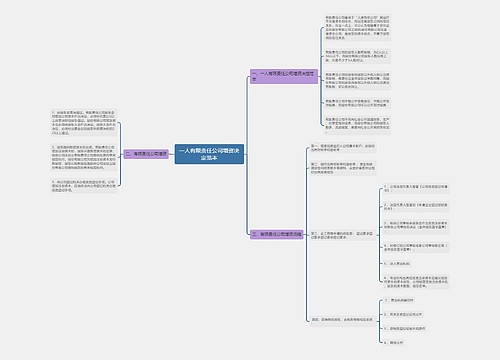
Task: Select the second note under branch 一
Action: pos(357,56)
